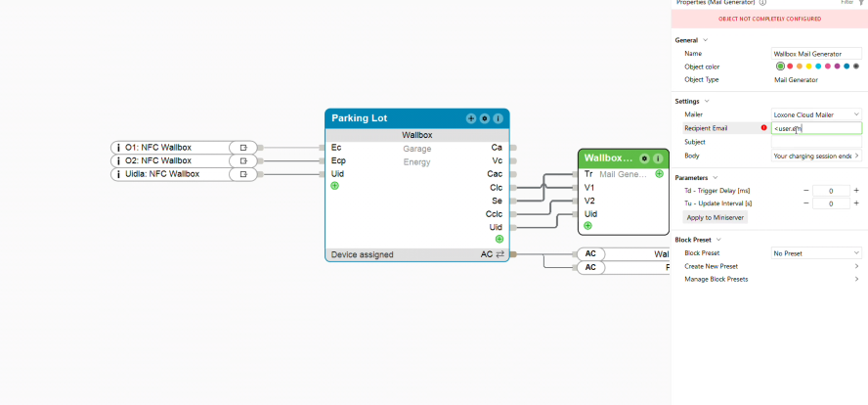868x405 pixels.
Task: Add output below Uid on Parking Lot block
Action: click(499, 239)
